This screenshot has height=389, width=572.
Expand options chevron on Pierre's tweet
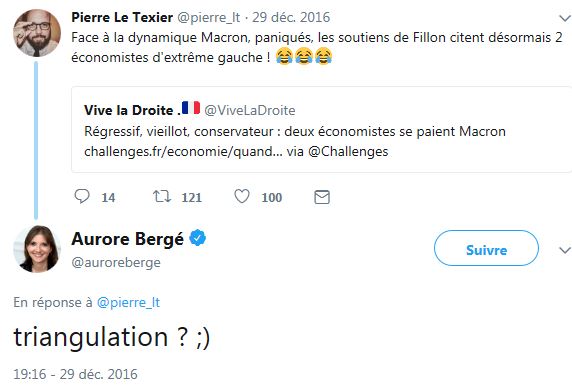click(565, 18)
